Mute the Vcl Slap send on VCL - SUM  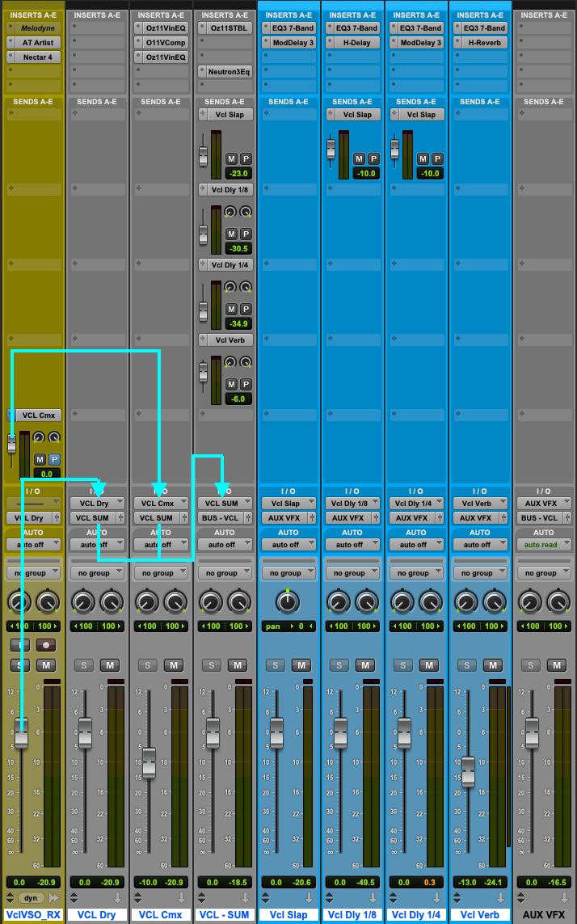click(x=232, y=158)
